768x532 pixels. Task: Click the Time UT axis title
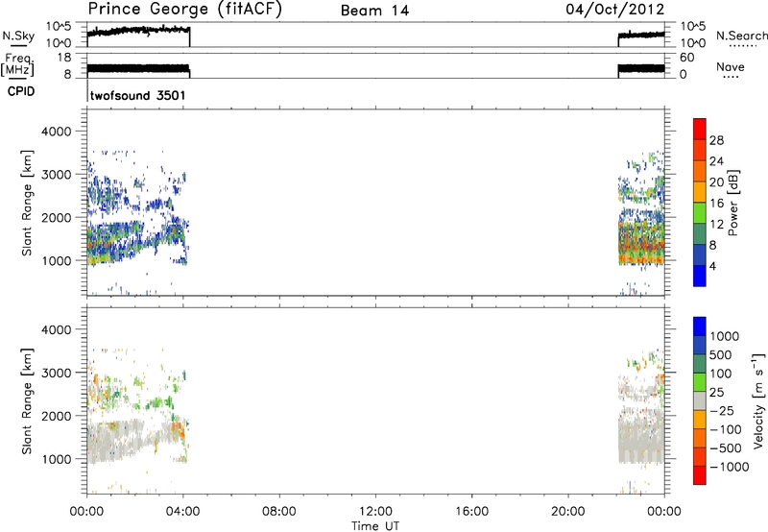[x=375, y=526]
